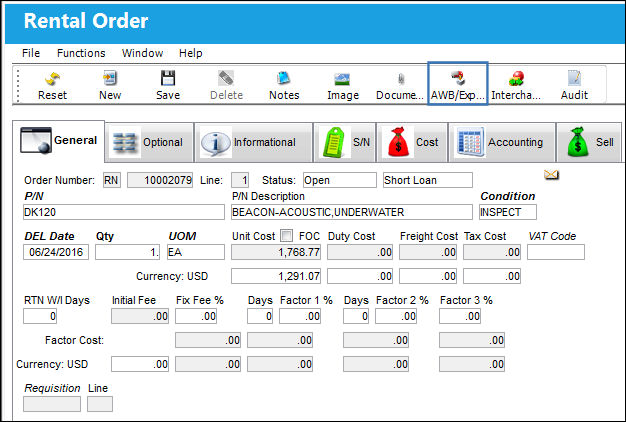Click the order prefix RN field

click(x=111, y=180)
